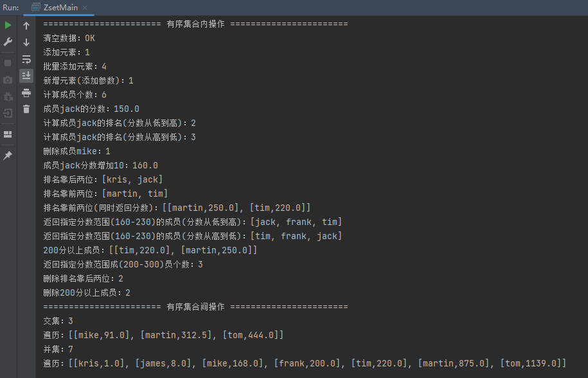Click the 交集: 3 output line
588x378 pixels.
point(58,321)
